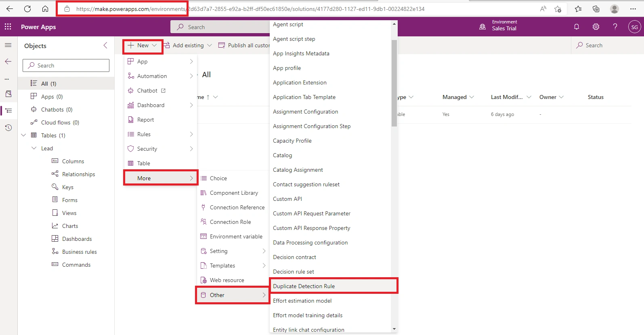Expand the Templates submenu
The width and height of the screenshot is (644, 335).
(x=233, y=265)
